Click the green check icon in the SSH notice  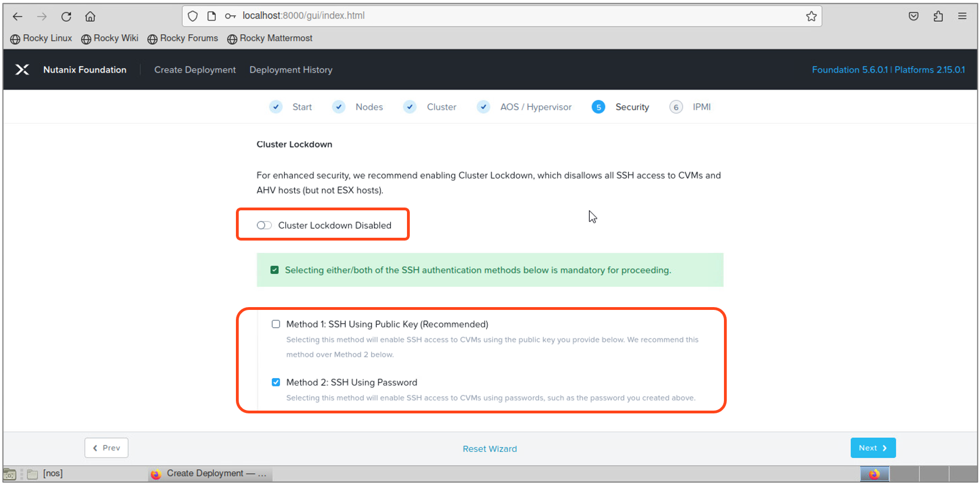[x=274, y=270]
